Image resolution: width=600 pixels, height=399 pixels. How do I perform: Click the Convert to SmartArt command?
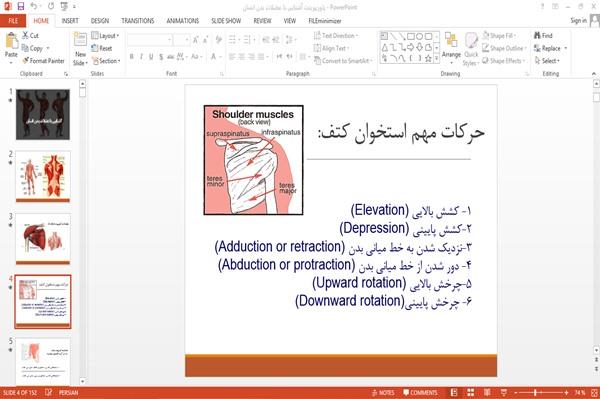342,60
